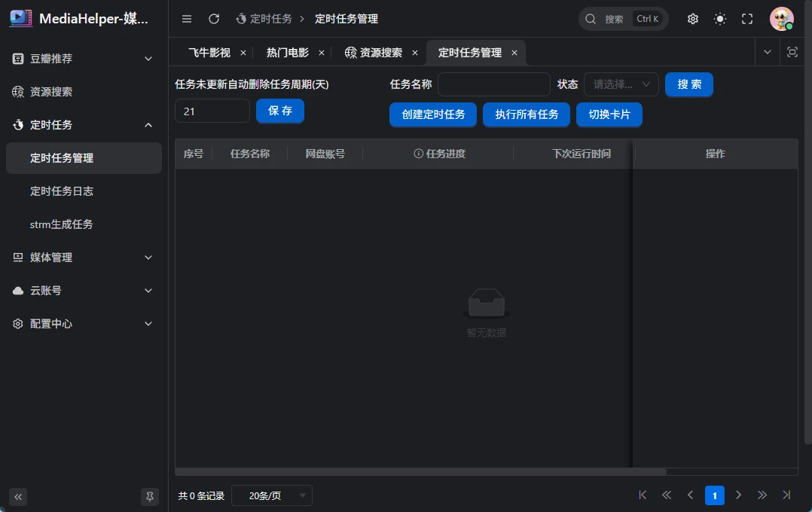Expand the 媒体管理 sidebar section
This screenshot has height=512, width=812.
coord(84,258)
